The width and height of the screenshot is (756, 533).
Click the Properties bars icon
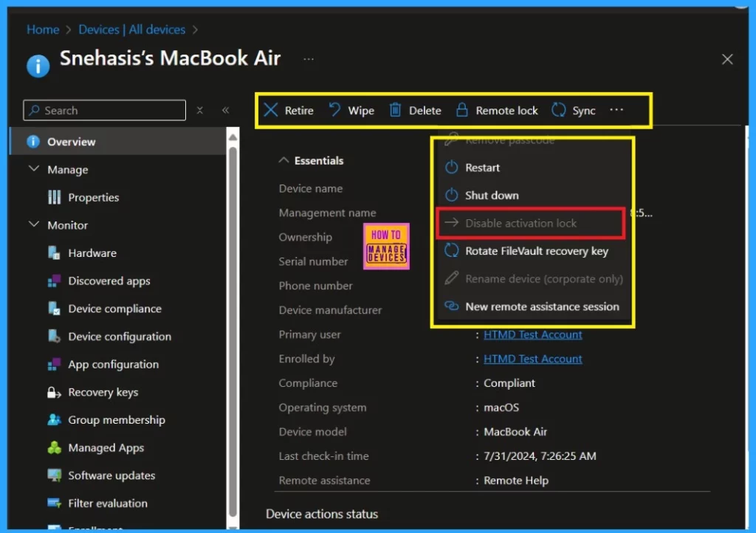pyautogui.click(x=55, y=197)
